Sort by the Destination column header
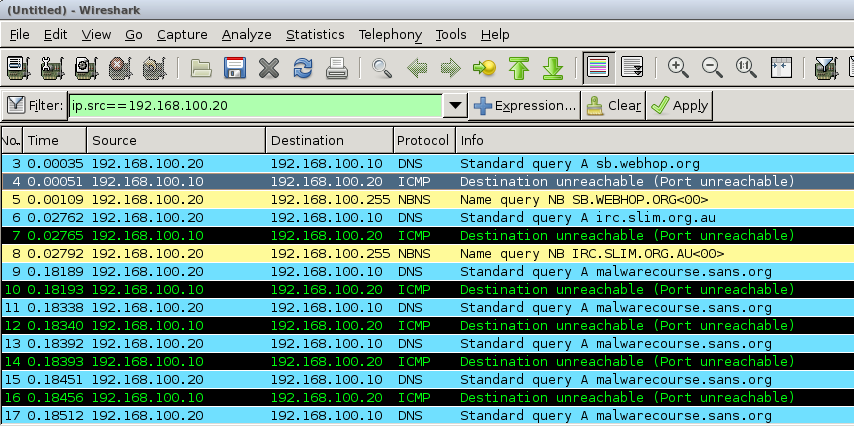Screen dimensions: 854x426 [330, 141]
